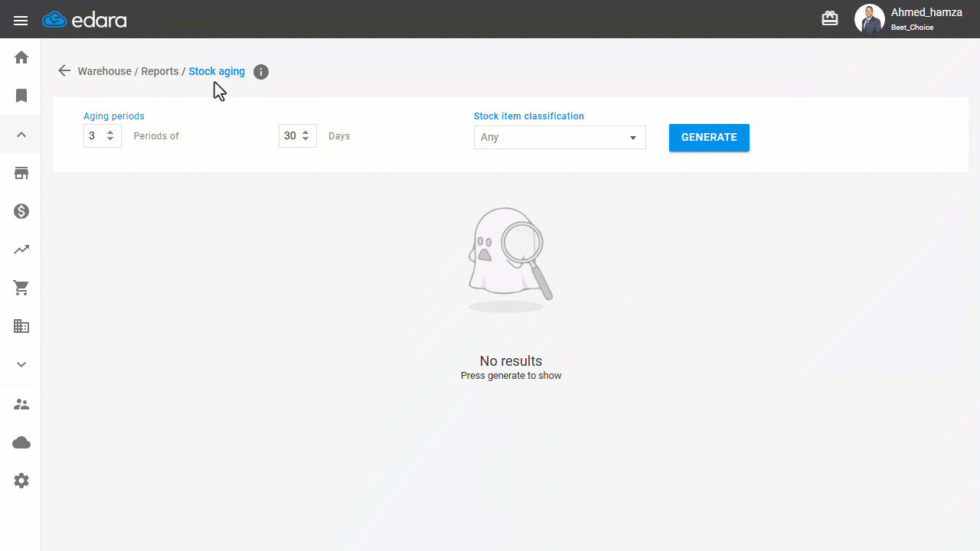Click the back arrow before Warehouse
Viewport: 980px width, 551px height.
(x=64, y=70)
